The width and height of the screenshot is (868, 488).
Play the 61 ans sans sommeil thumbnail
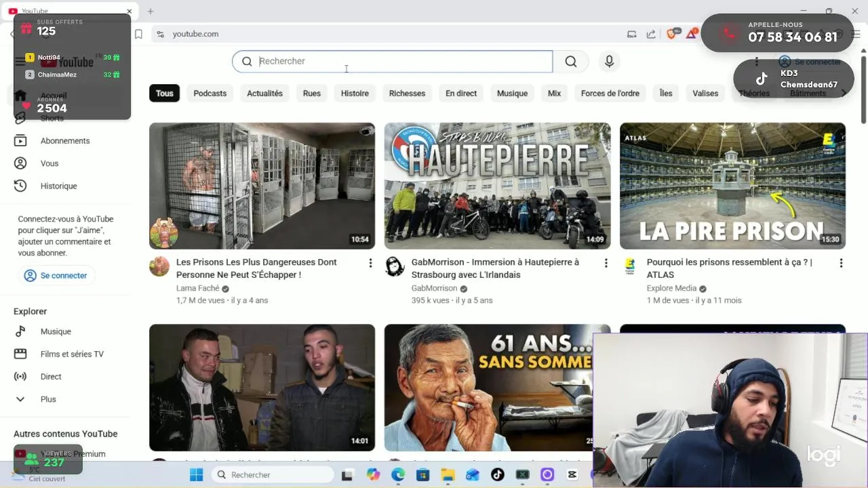click(x=488, y=388)
